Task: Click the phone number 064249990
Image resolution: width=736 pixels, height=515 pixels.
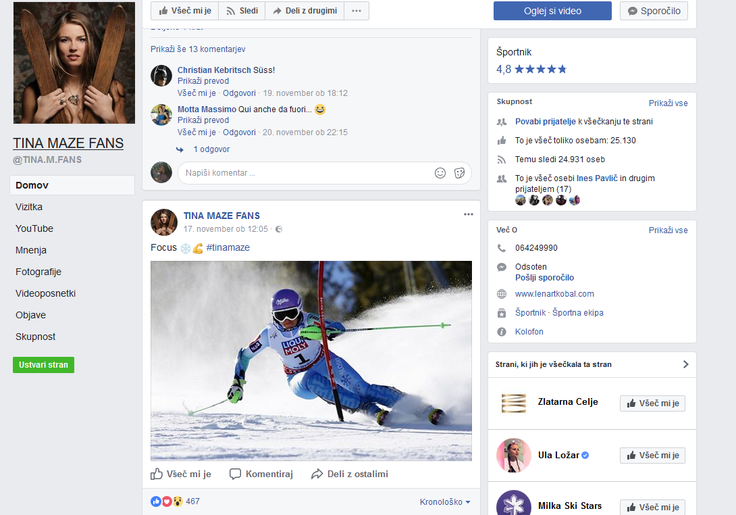Action: click(x=536, y=248)
